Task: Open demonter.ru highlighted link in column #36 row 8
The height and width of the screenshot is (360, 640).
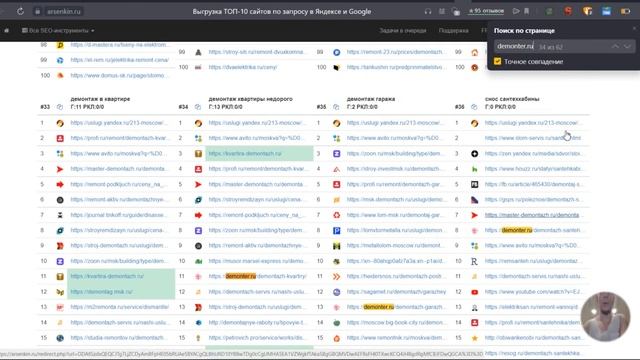Action: (x=533, y=230)
